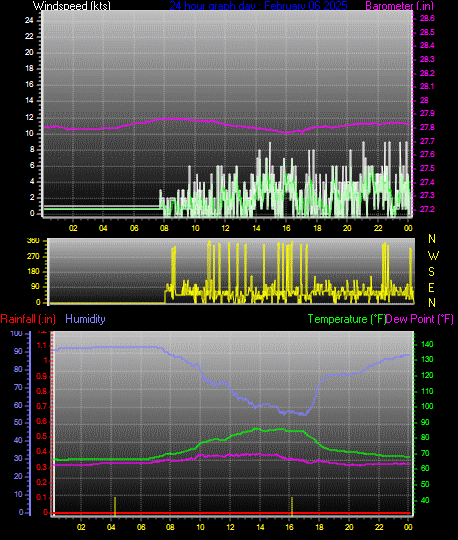Click the "S" compass letter beside direction chart

(x=431, y=272)
